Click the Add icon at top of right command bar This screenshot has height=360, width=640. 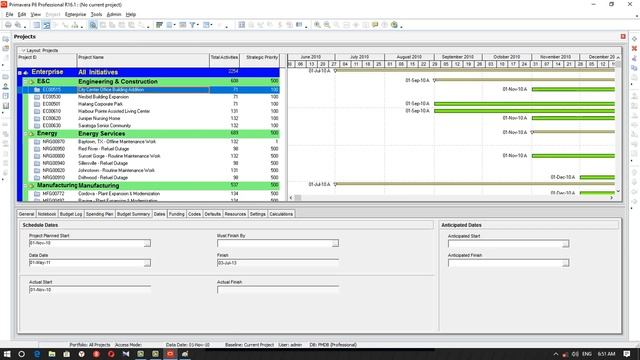click(x=634, y=39)
